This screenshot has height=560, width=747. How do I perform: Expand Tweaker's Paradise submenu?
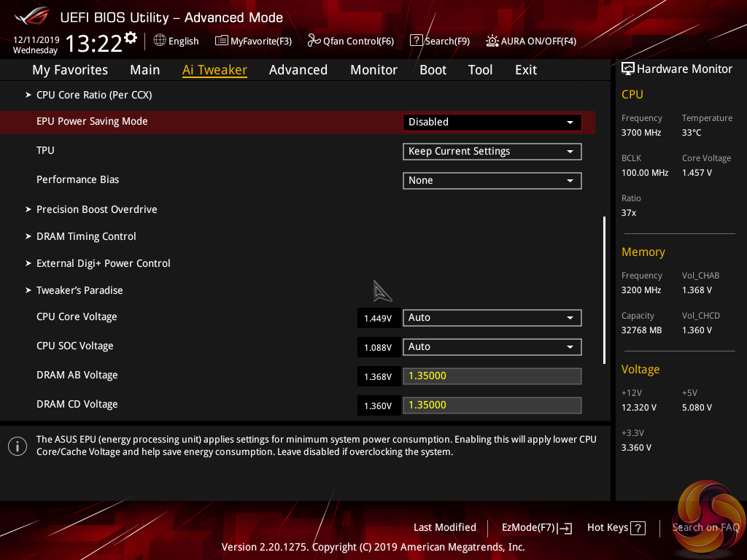pos(80,290)
